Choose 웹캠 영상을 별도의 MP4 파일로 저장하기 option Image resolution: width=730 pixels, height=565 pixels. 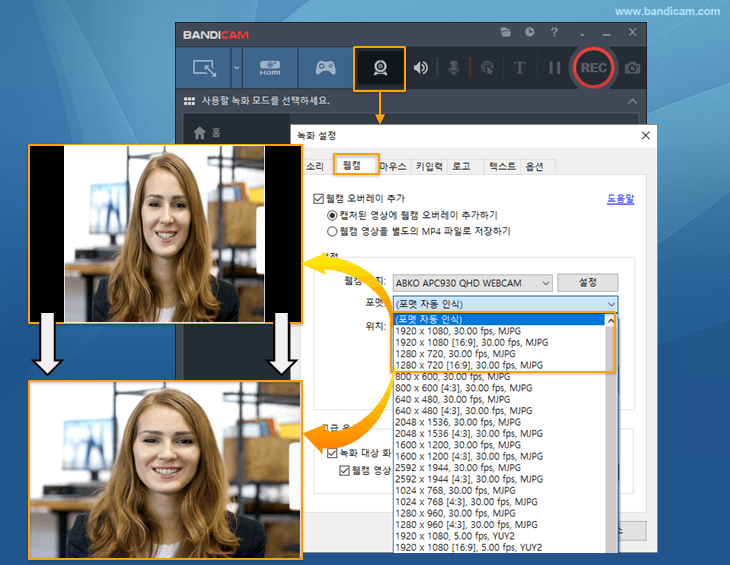(332, 231)
